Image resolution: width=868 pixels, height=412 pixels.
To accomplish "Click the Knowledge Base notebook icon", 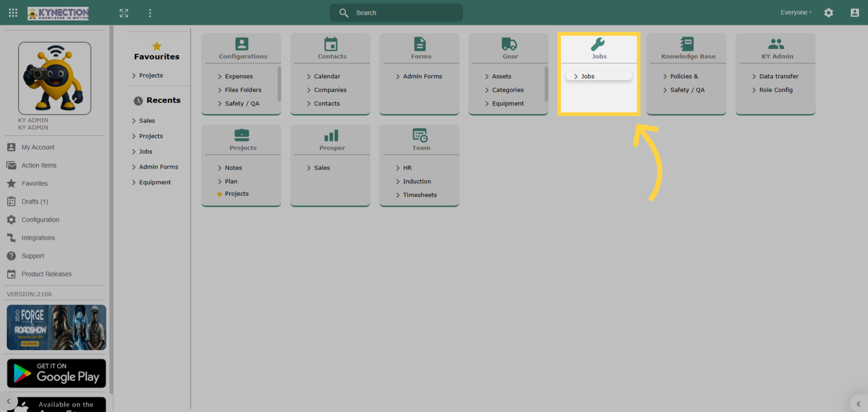I will pos(687,44).
